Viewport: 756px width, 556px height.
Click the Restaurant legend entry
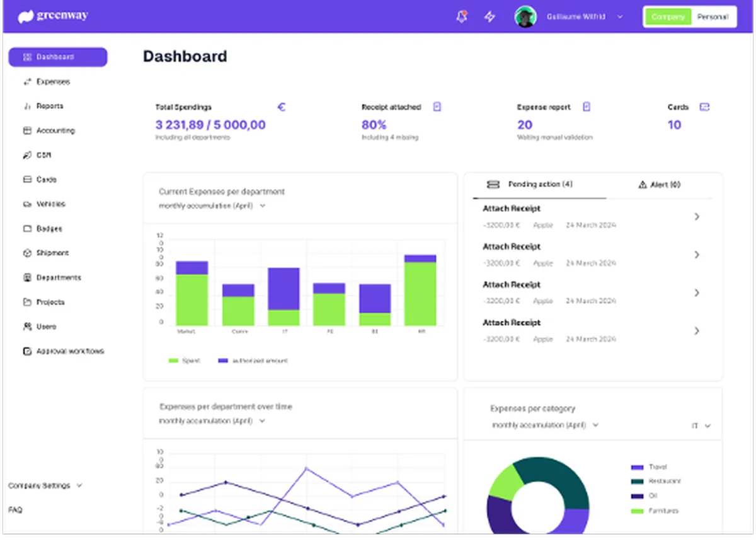[x=656, y=482]
